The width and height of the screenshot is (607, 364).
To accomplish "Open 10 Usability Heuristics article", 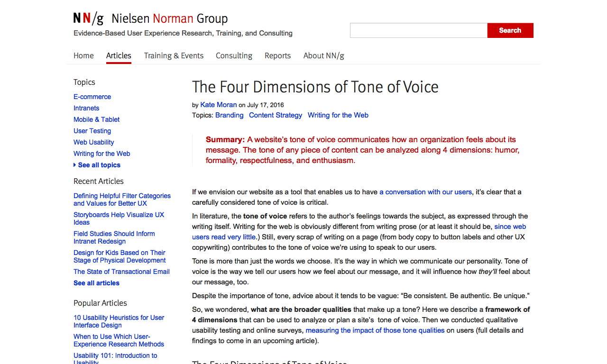I will (119, 321).
